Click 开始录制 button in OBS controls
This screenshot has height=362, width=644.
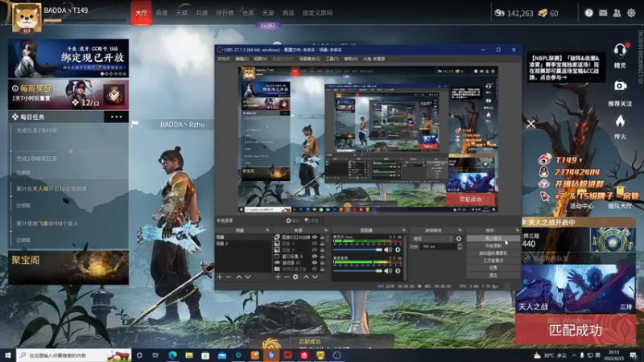tap(493, 245)
